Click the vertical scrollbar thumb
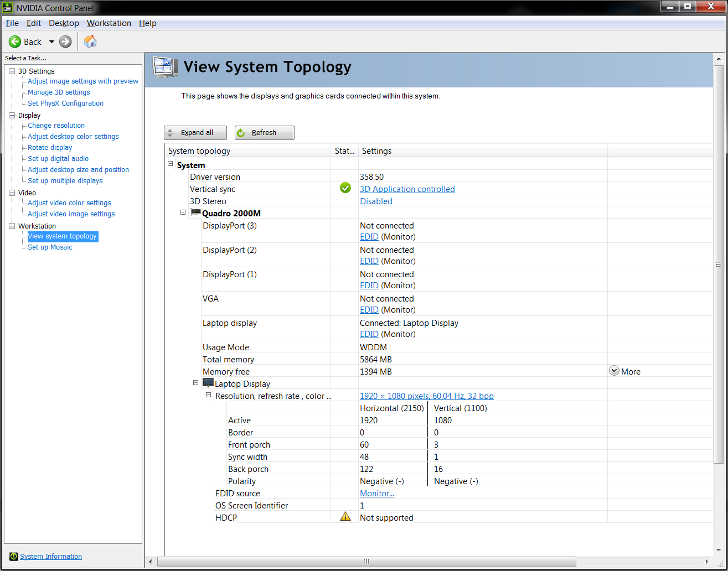This screenshot has width=728, height=571. tap(719, 264)
